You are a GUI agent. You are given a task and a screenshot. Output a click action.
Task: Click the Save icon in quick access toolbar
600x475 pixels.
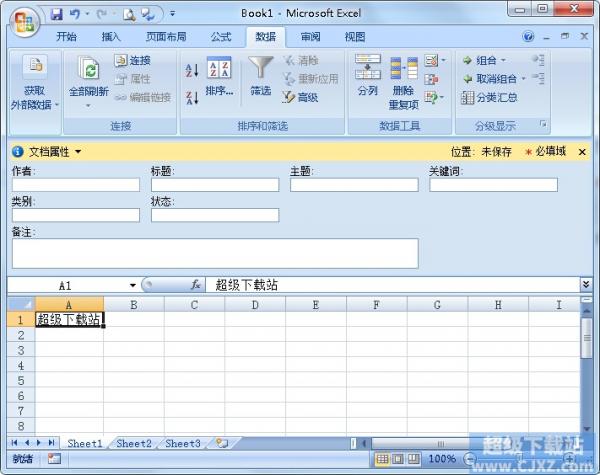57,15
